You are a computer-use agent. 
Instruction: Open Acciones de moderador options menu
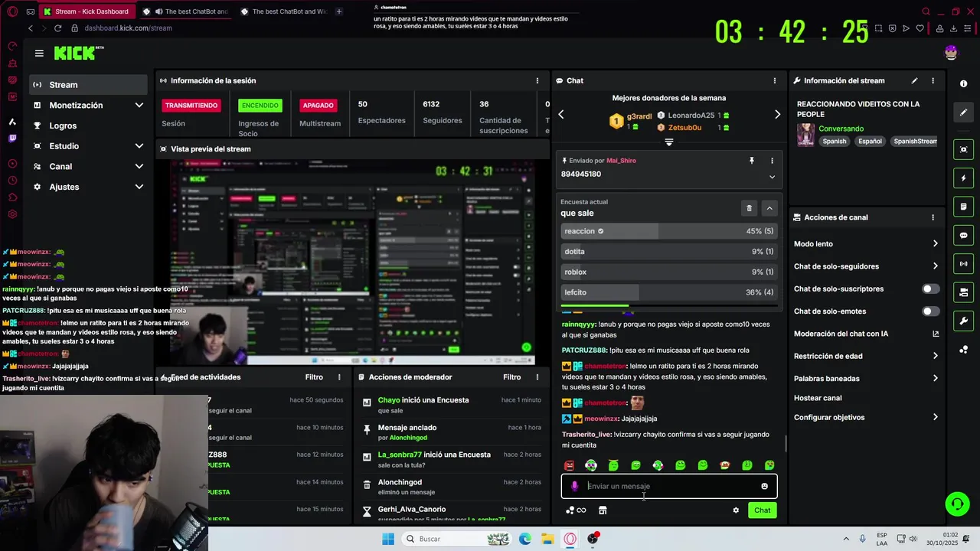tap(537, 377)
